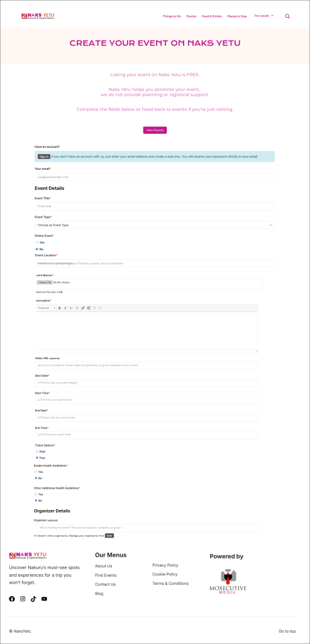Select Yes for Enable Health Guidelines
This screenshot has width=310, height=644.
pos(36,472)
